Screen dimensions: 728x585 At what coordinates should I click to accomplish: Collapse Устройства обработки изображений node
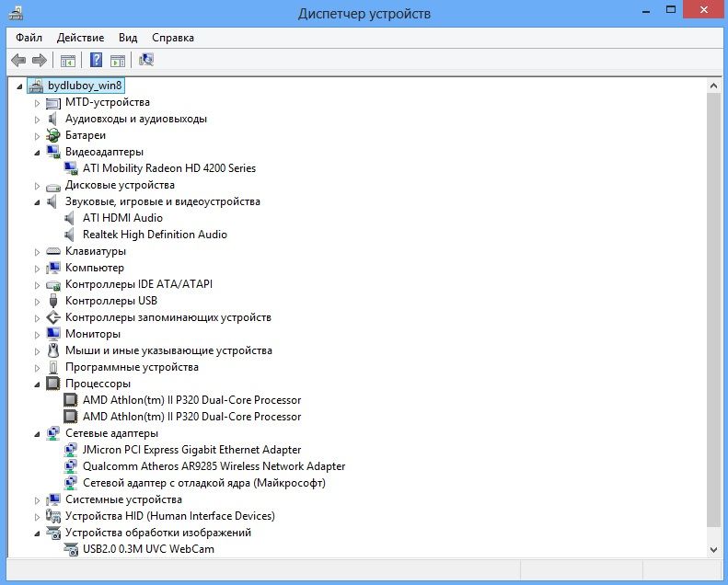point(37,533)
